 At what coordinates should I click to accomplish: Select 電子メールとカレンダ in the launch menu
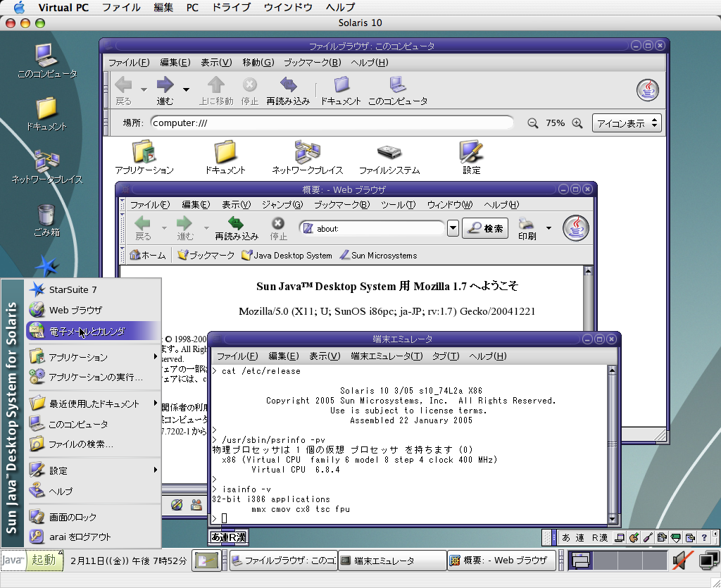click(94, 331)
